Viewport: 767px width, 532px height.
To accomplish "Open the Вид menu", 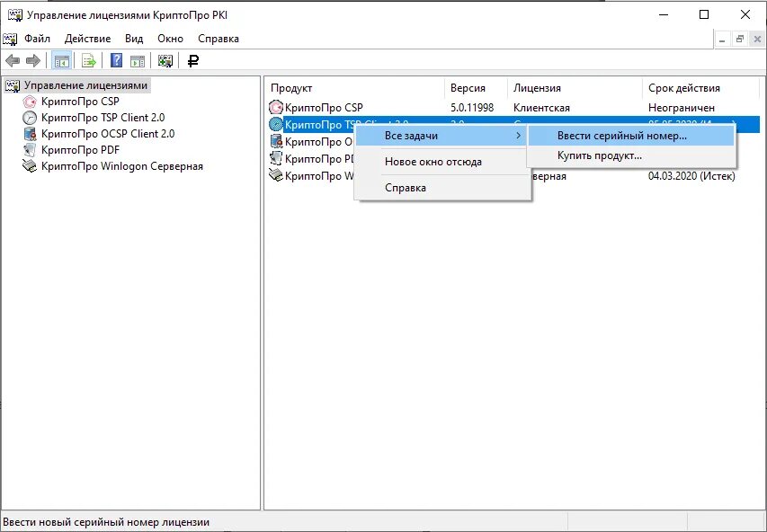I will [x=134, y=39].
